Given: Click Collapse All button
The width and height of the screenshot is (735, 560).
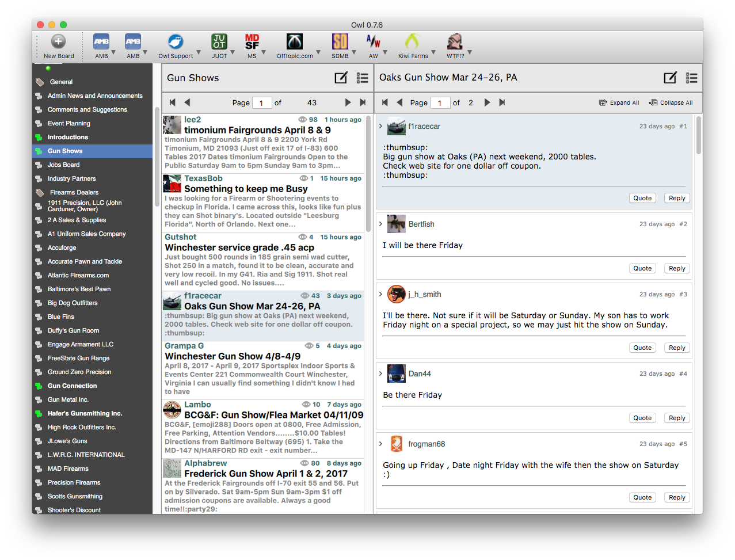Looking at the screenshot, I should coord(671,102).
